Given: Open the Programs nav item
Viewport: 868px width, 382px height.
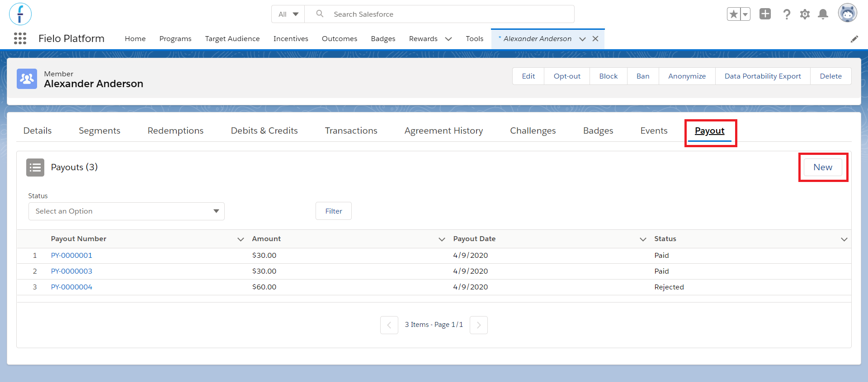Looking at the screenshot, I should click(x=175, y=39).
